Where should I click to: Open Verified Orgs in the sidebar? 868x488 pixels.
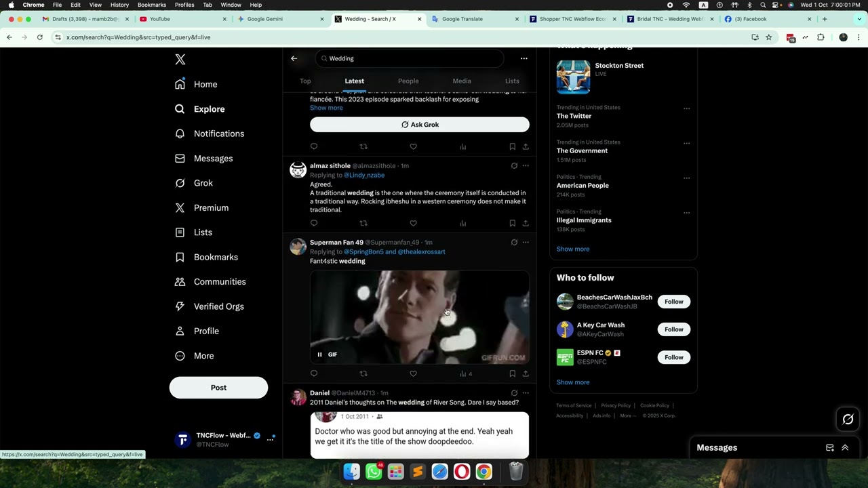pyautogui.click(x=209, y=306)
